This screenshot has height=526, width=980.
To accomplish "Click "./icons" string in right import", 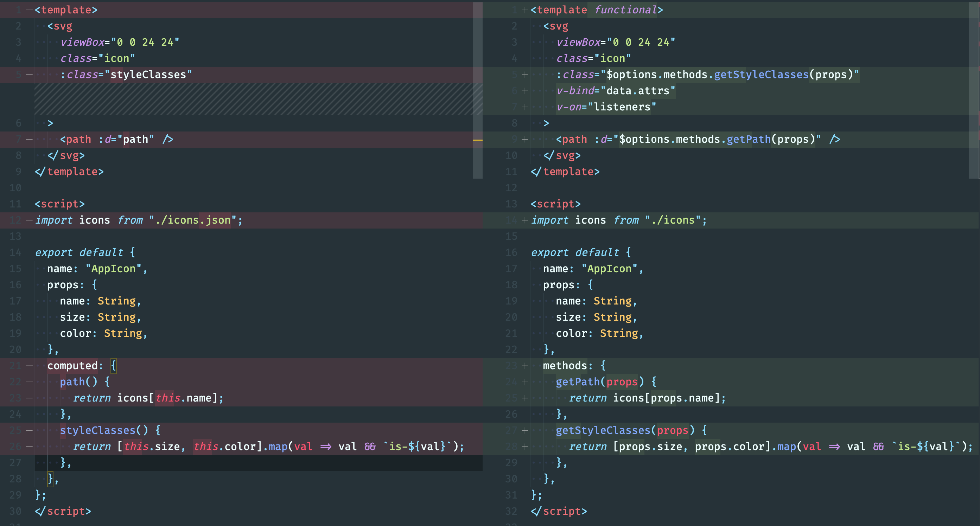I will [673, 220].
